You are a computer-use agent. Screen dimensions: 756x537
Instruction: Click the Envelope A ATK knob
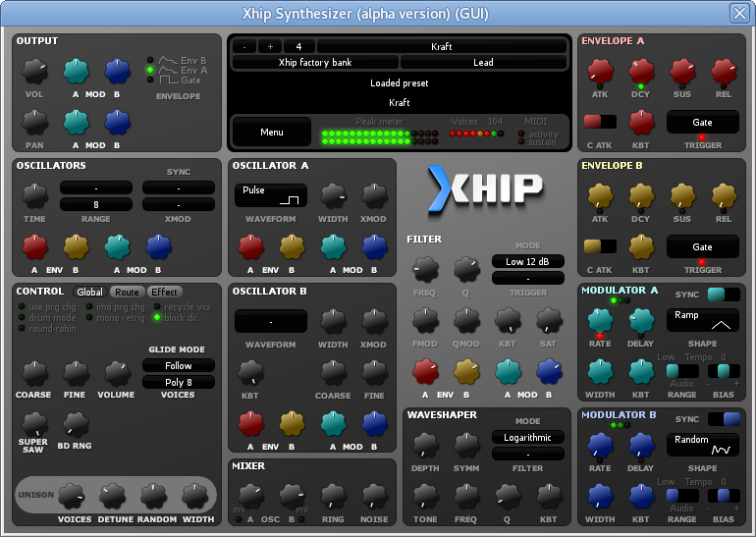[600, 72]
